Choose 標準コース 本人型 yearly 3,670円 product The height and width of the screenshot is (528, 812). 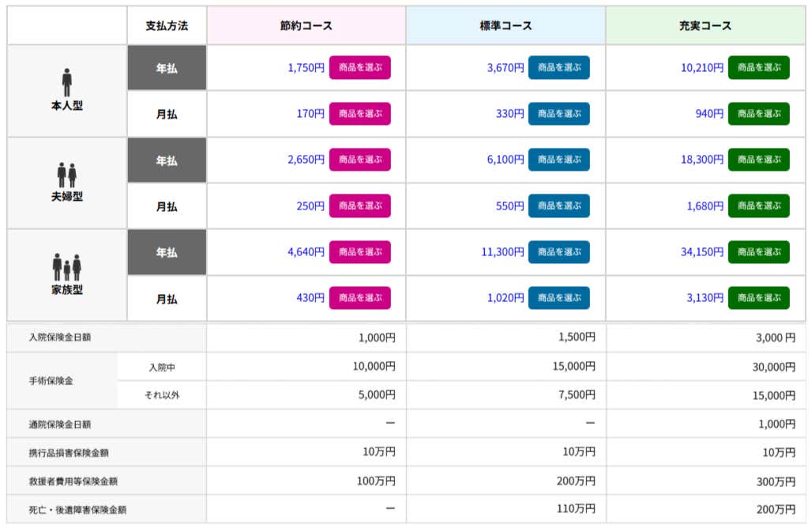point(558,68)
